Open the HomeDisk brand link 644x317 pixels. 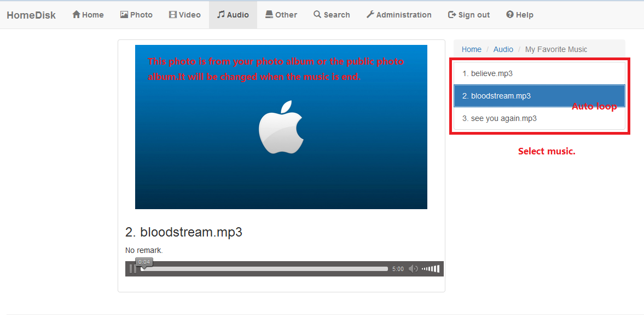coord(31,15)
